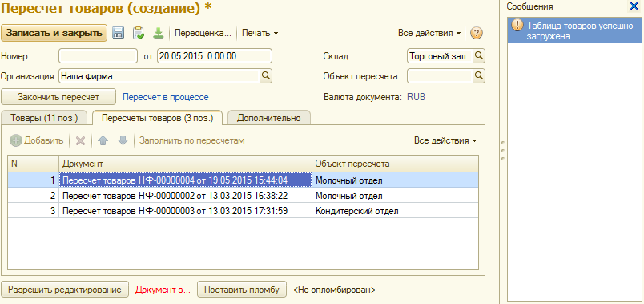Viewport: 644px width, 304px height.
Task: Click the magnifier icon for Объект пересчета
Action: (x=479, y=75)
